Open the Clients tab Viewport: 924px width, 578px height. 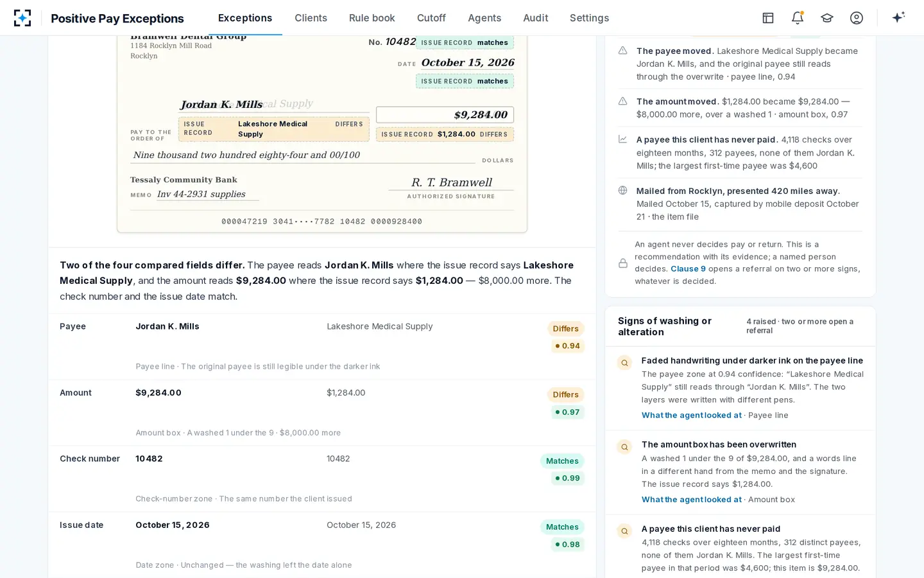pyautogui.click(x=311, y=18)
